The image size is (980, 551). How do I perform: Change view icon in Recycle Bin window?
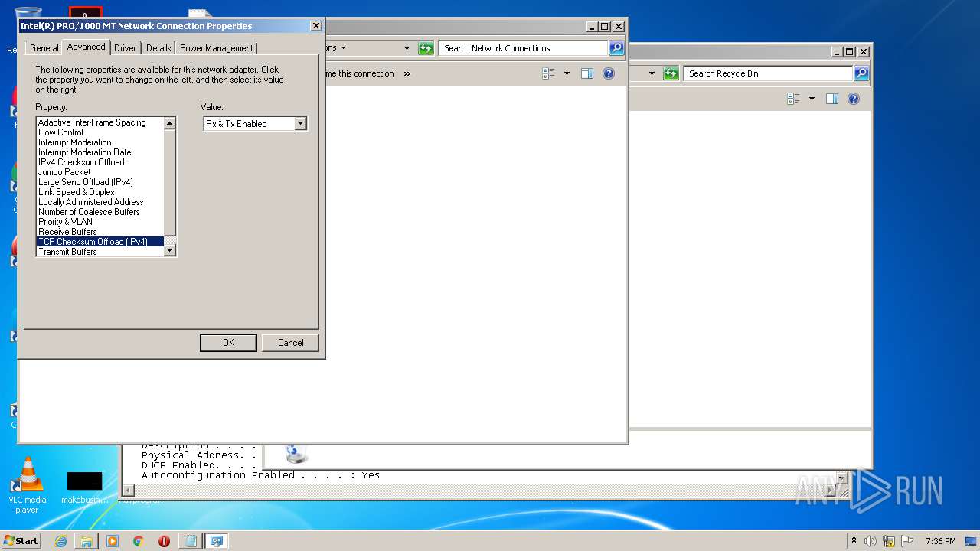coord(793,99)
